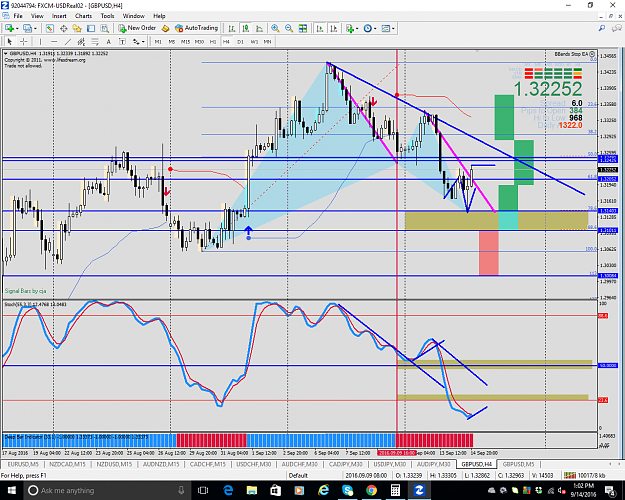The height and width of the screenshot is (500, 625).
Task: Select the horizontal line drawing tool
Action: 54,41
